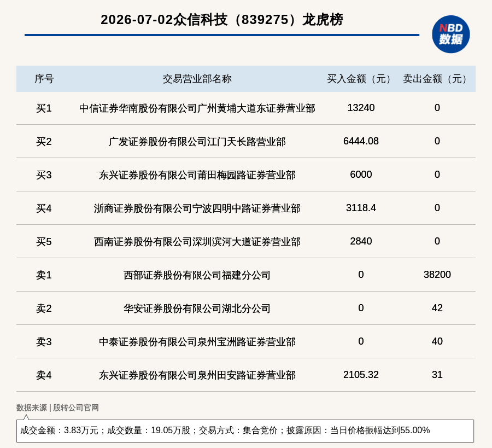Click the 成交金额 summary note box

(245, 430)
